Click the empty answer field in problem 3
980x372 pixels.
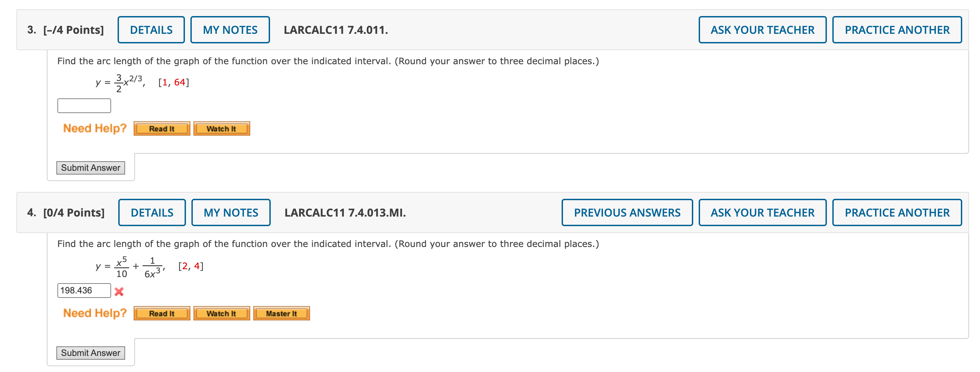[83, 105]
